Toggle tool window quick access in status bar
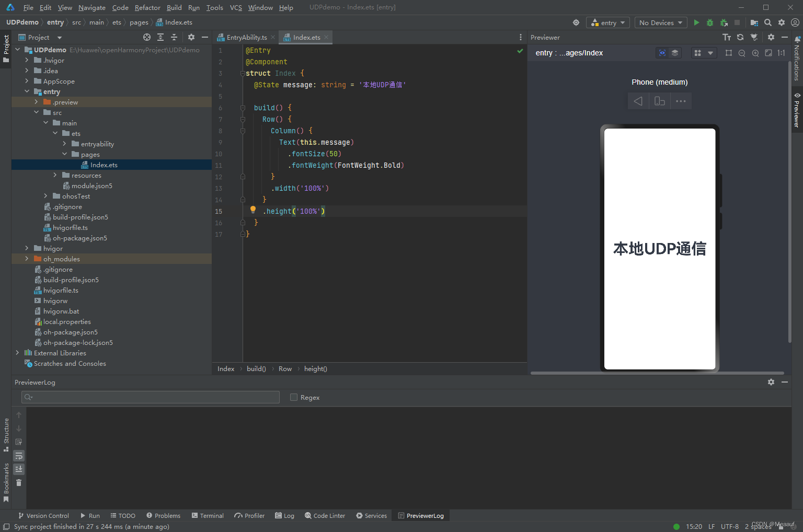Image resolution: width=803 pixels, height=532 pixels. (6, 526)
